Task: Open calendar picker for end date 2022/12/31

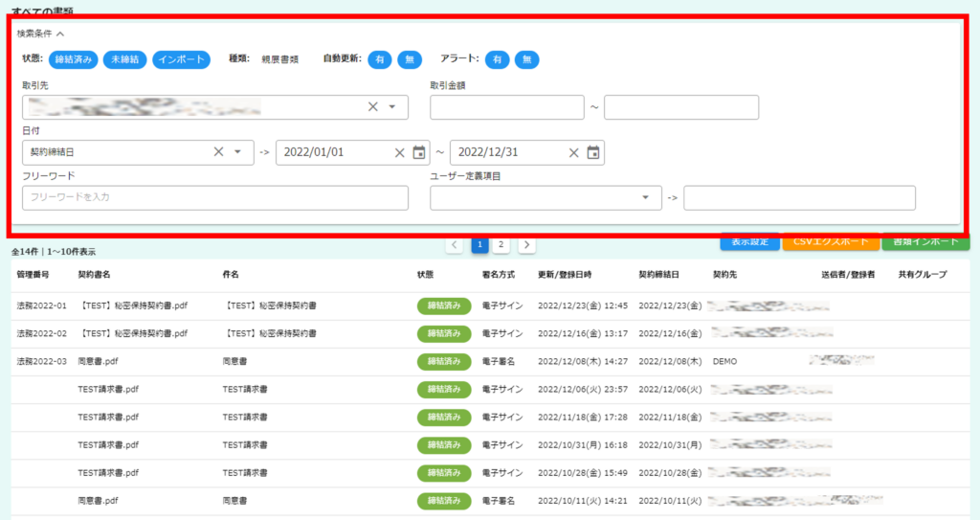Action: pos(592,152)
